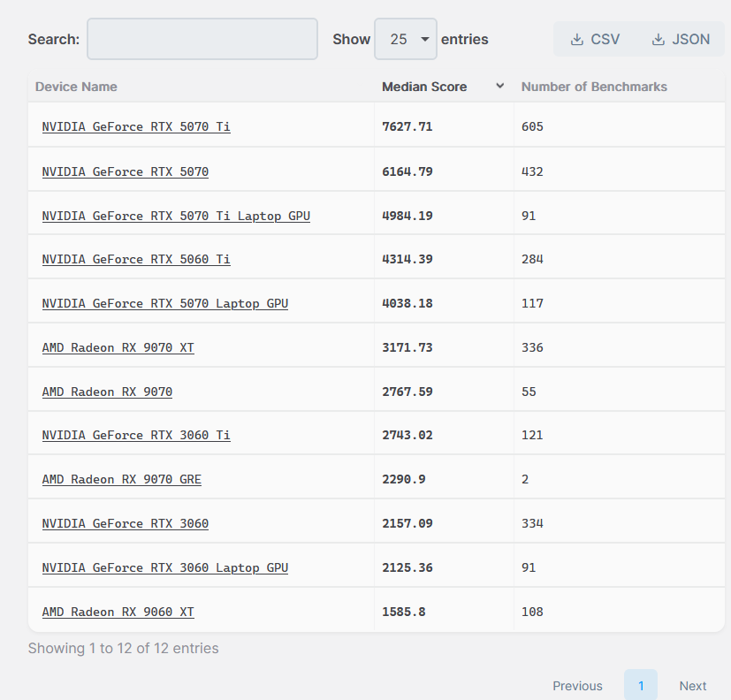Open the NVIDIA GeForce RTX 5070 Ti link
The image size is (731, 700).
[x=136, y=126]
